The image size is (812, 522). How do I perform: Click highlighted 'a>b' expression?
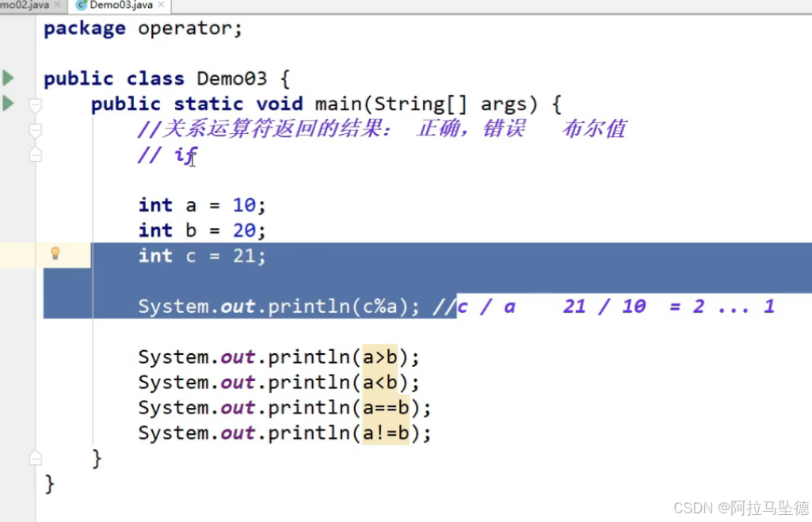coord(380,357)
